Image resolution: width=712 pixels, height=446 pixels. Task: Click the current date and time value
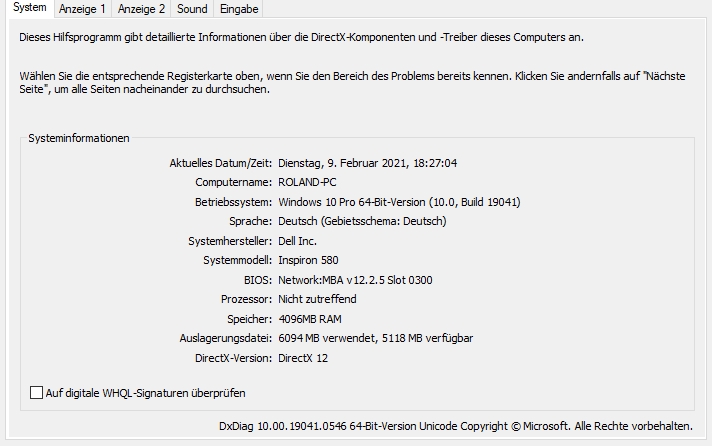click(367, 163)
